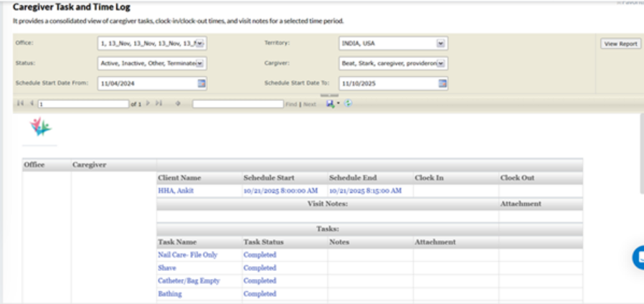Click Completed status for Catheter/Bag Empty row
This screenshot has width=644, height=304.
[x=260, y=281]
